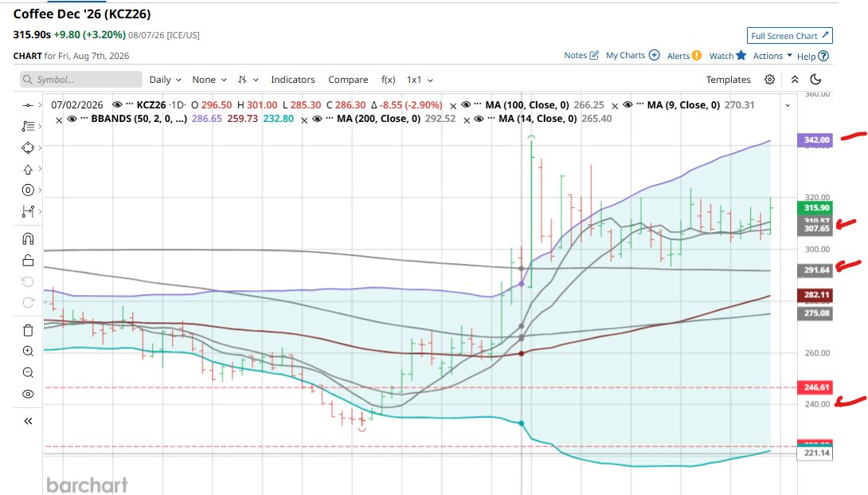Image resolution: width=868 pixels, height=495 pixels.
Task: Click the redo arrow icon
Action: 28,303
